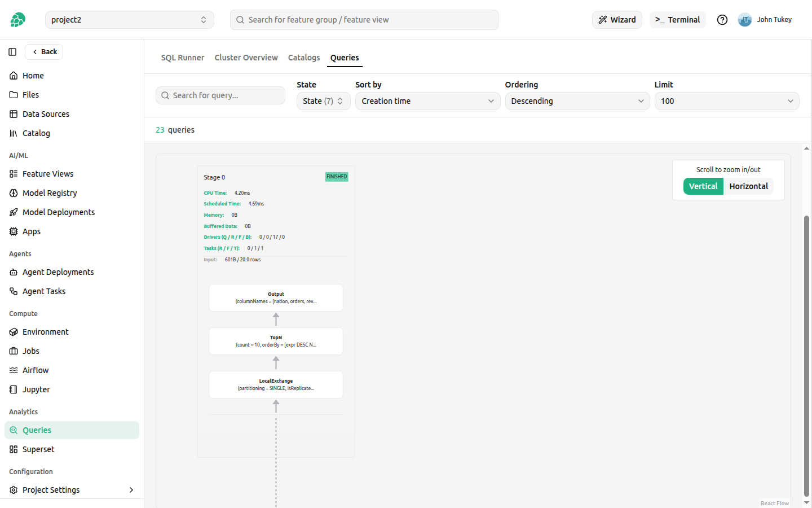Open Agent Tasks in the sidebar

click(72, 291)
